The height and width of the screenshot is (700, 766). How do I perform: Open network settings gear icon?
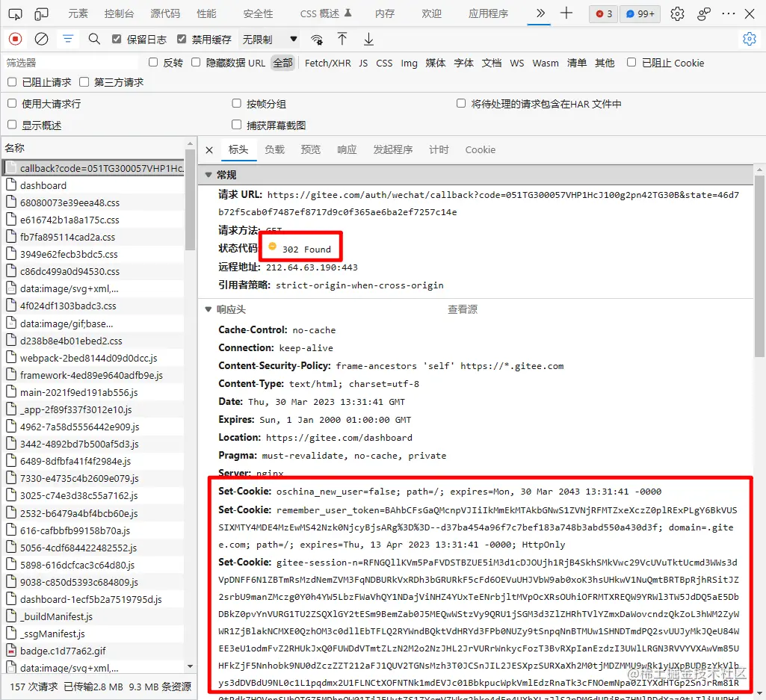(x=750, y=39)
